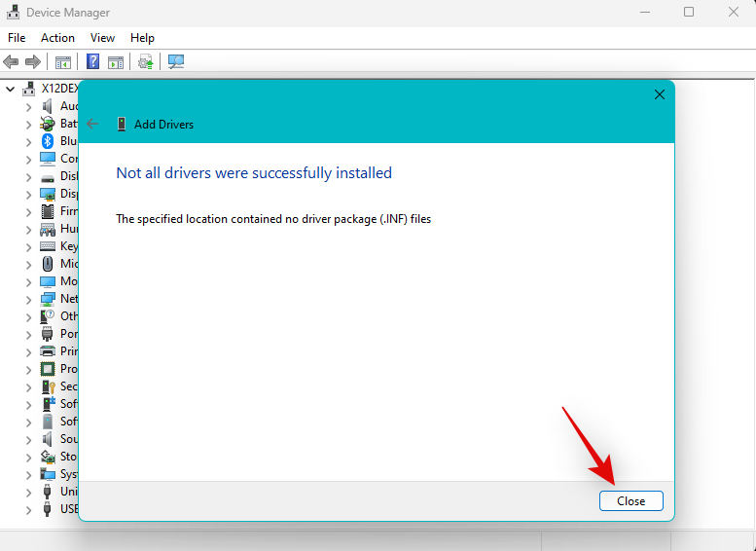Click the firmware chip icon beside Fir

click(48, 211)
